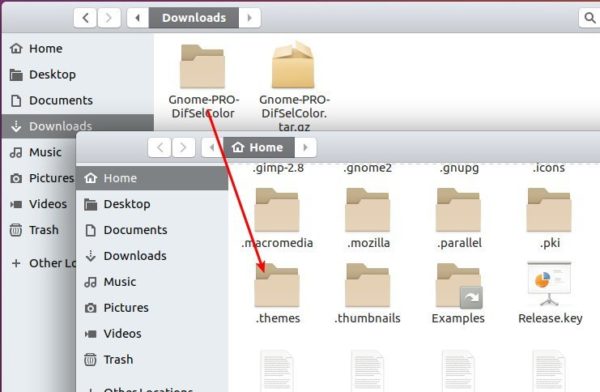Go back in the Downloads window
Screen dimensions: 600x392
tap(85, 18)
